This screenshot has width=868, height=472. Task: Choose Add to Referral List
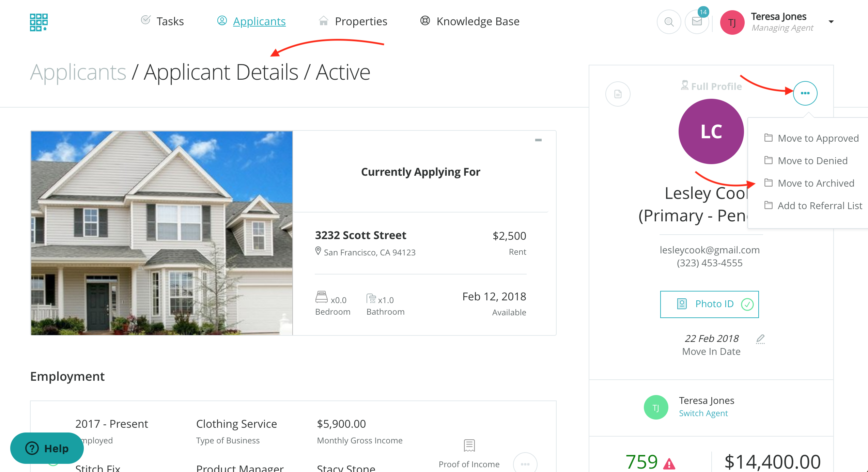[820, 206]
